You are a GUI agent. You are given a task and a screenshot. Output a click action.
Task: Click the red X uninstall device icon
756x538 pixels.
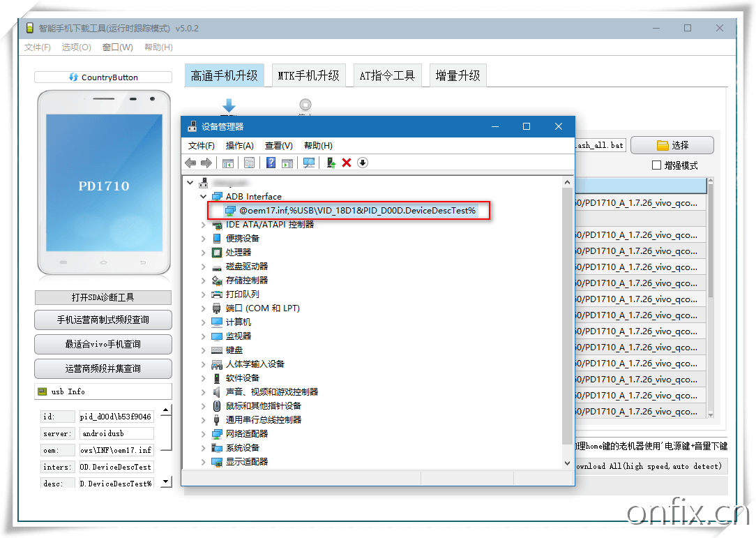click(x=347, y=163)
